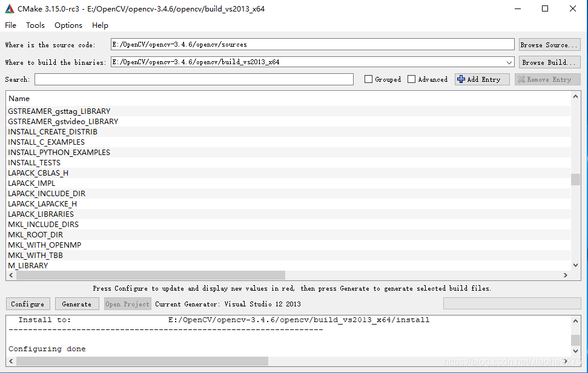Focus the Search input field
Viewport: 588px width, 373px height.
coord(194,79)
